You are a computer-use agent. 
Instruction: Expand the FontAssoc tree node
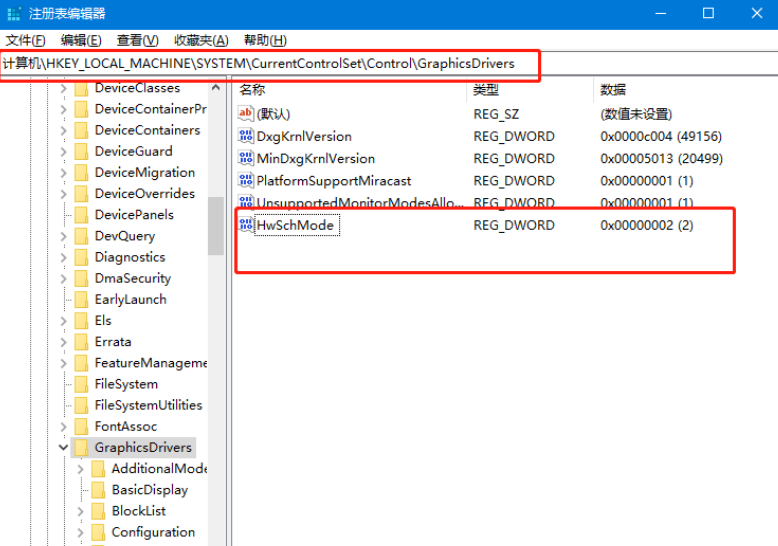coord(64,426)
